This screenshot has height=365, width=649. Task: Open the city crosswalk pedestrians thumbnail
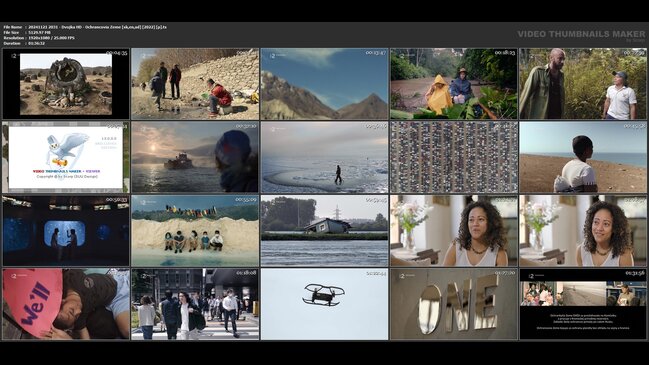click(x=195, y=304)
